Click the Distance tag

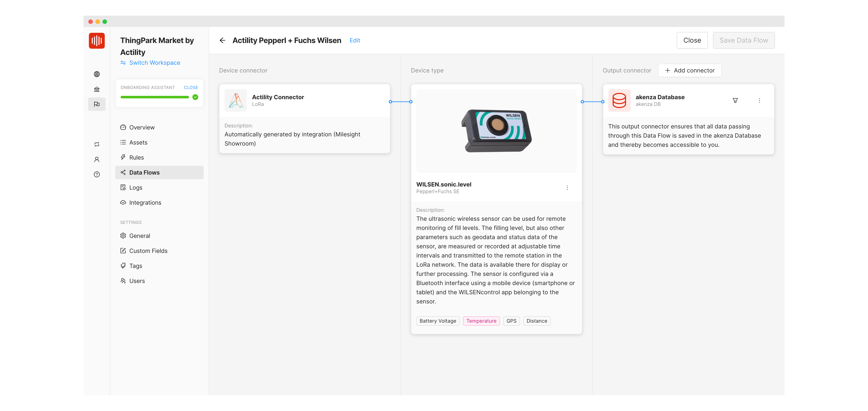click(x=537, y=321)
